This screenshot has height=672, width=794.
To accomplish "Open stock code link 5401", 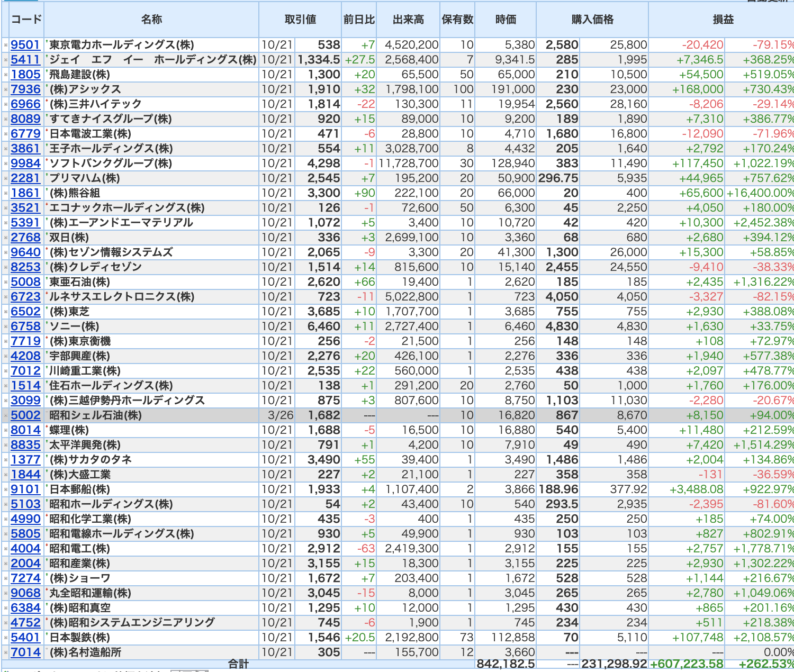I will (25, 638).
